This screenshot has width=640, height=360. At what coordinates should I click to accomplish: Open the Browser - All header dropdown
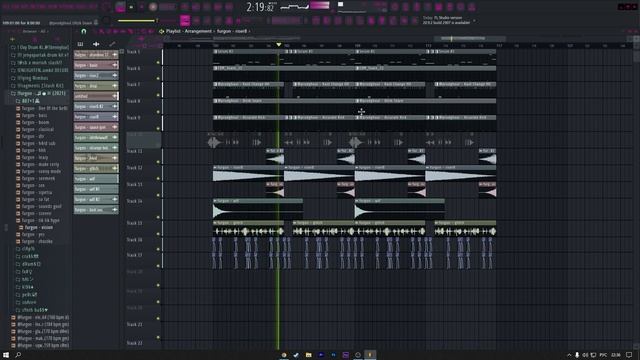click(x=35, y=31)
